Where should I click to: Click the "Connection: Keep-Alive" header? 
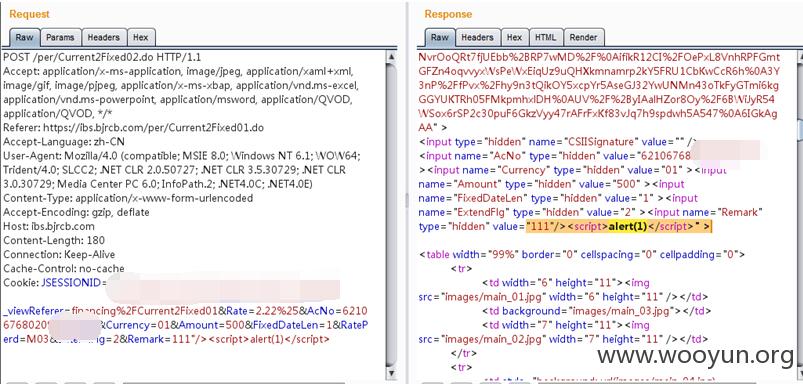(x=59, y=254)
